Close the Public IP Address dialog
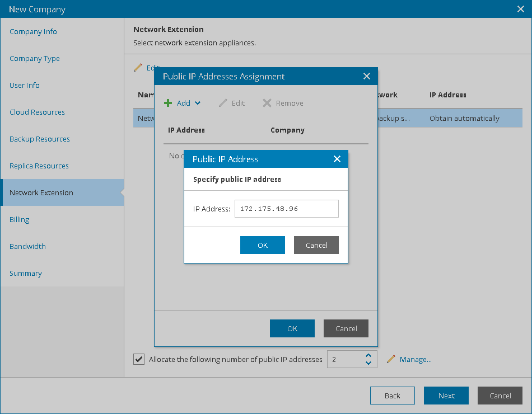Screen dimensions: 532x414 tap(337, 159)
